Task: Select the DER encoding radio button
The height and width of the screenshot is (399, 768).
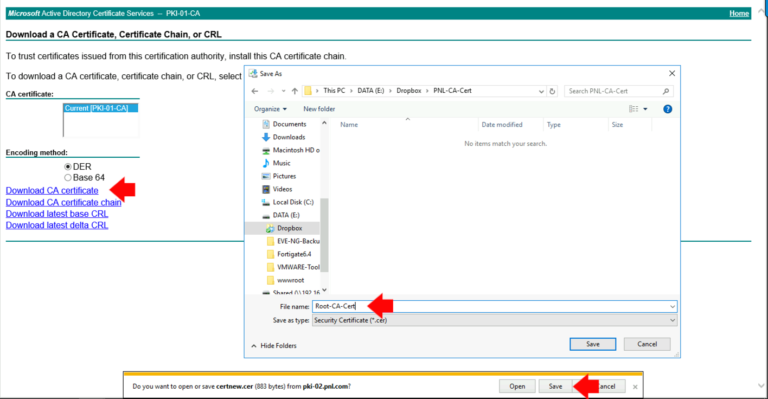Action: 68,167
